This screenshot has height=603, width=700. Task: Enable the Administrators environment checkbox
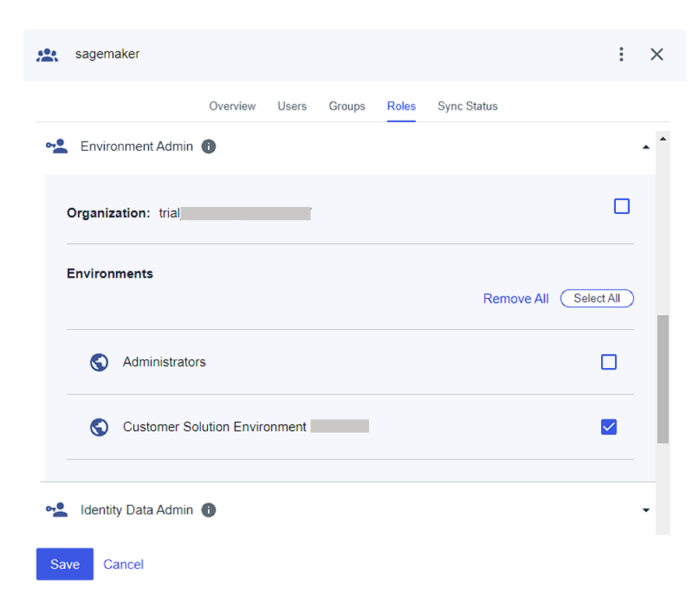608,362
